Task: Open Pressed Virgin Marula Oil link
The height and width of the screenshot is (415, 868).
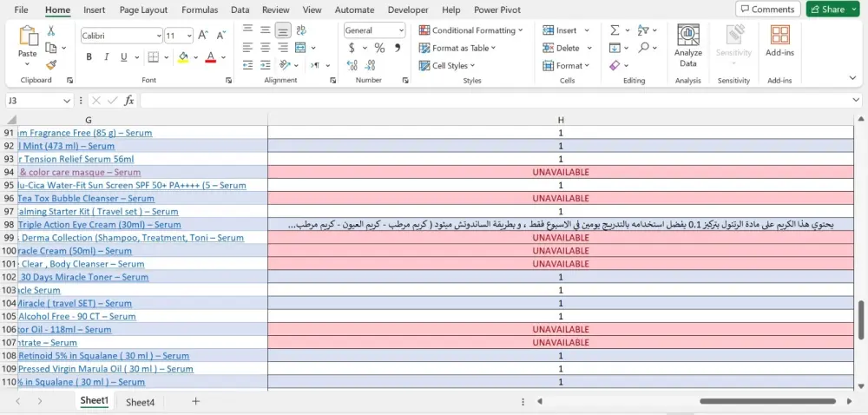Action: coord(105,368)
